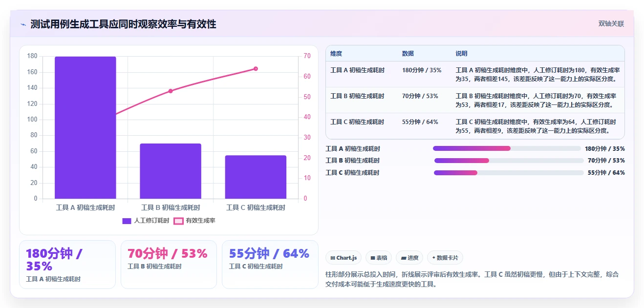Select the 表格 chip
The image size is (644, 308).
pyautogui.click(x=379, y=258)
